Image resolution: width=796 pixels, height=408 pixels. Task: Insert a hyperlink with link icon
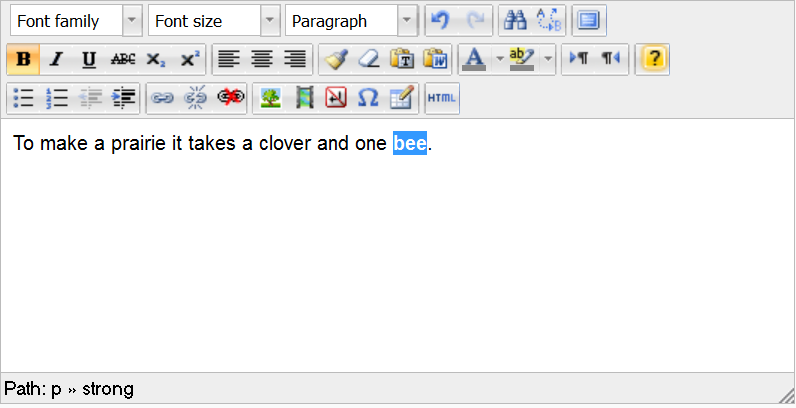[x=161, y=98]
